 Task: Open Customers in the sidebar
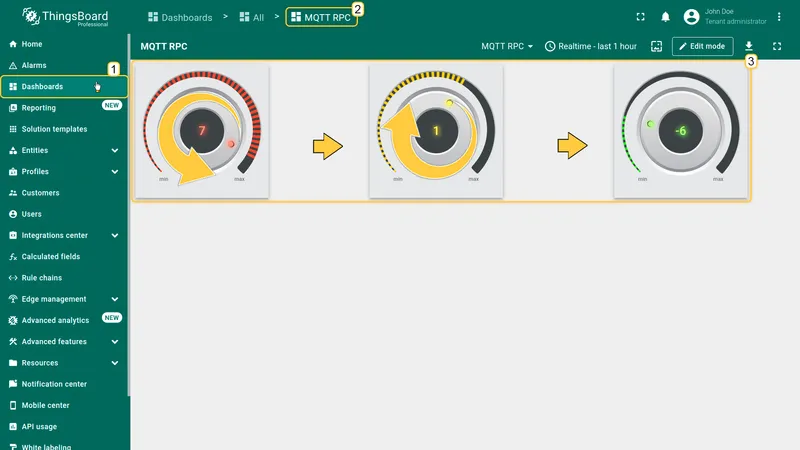click(64, 193)
